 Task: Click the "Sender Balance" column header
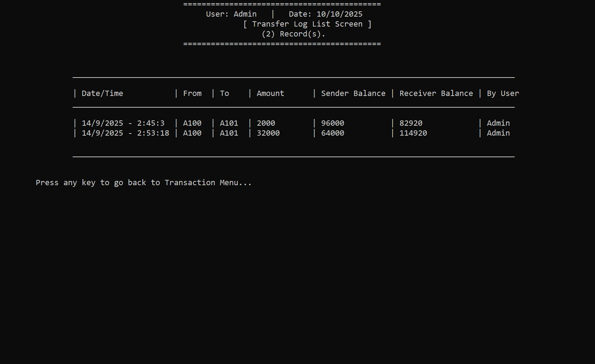[x=353, y=93]
